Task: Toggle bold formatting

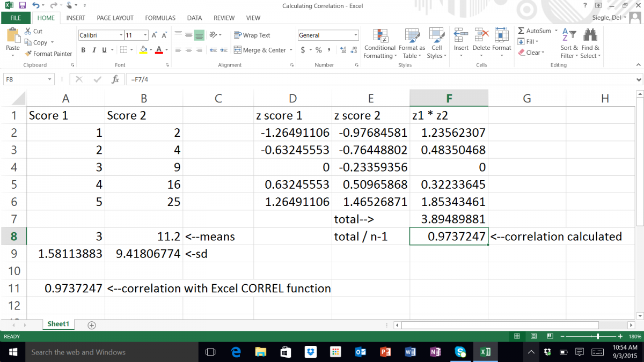Action: [x=83, y=49]
